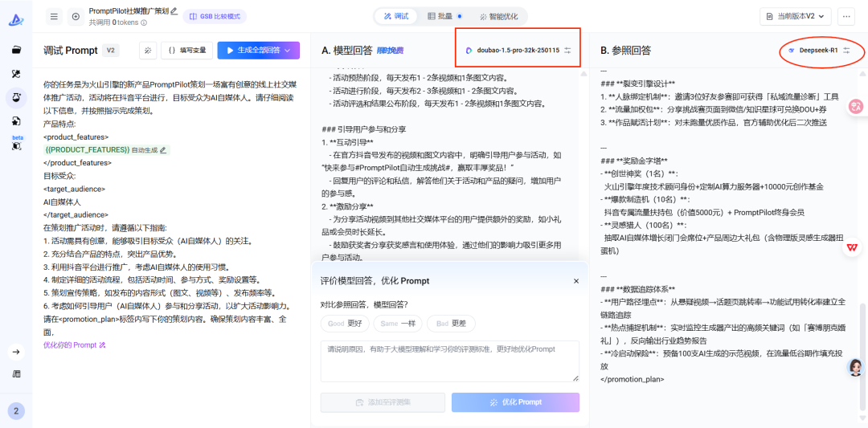
Task: Rate model answer as Bad 更差
Action: click(451, 324)
